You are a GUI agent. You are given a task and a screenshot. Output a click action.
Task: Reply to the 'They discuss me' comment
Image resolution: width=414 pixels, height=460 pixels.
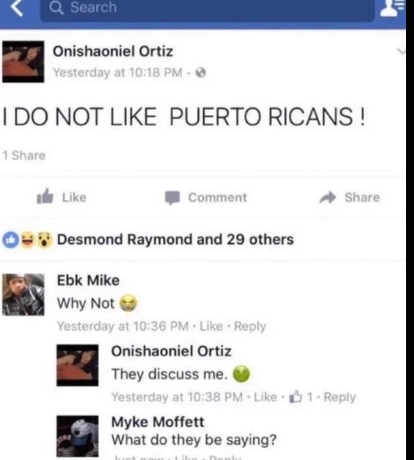pyautogui.click(x=340, y=397)
